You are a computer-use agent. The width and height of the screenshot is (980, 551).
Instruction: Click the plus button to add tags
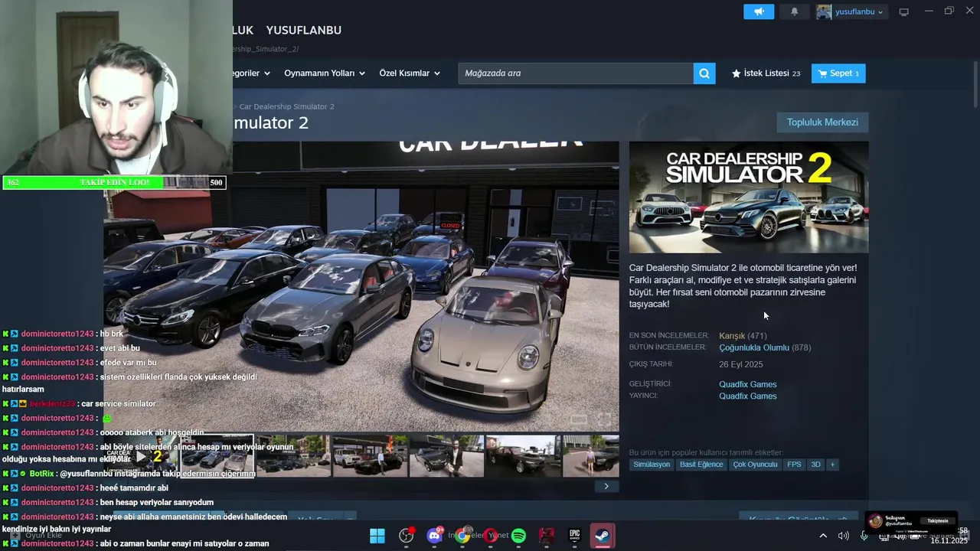pyautogui.click(x=832, y=465)
